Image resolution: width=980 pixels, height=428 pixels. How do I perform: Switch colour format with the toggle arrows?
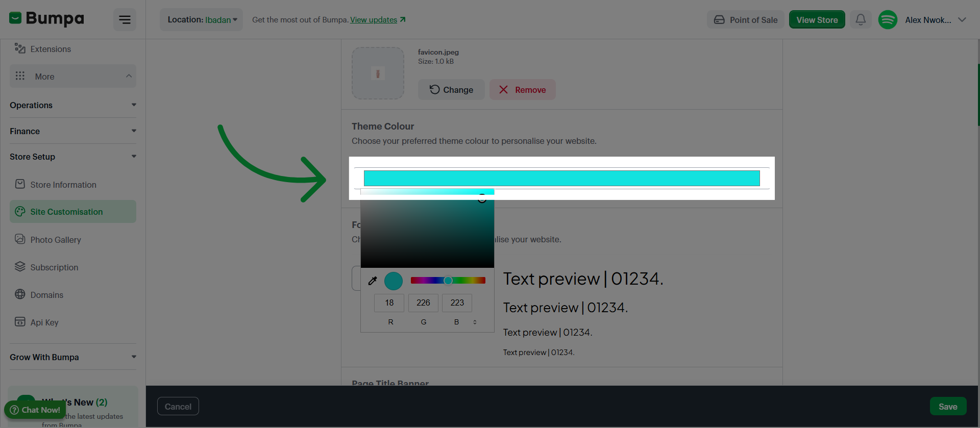click(x=475, y=322)
